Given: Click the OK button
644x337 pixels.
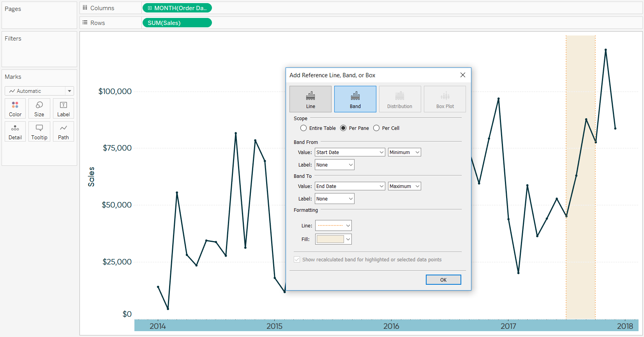Looking at the screenshot, I should [443, 280].
